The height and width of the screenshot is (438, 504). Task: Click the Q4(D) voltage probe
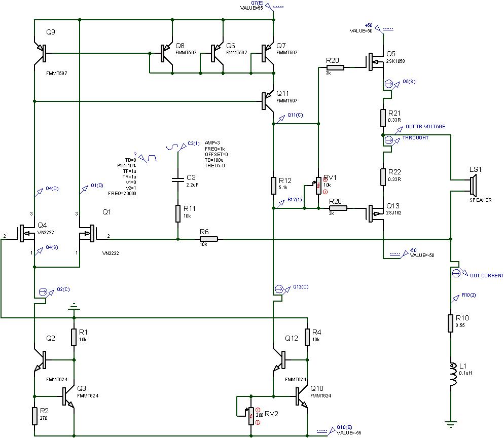(39, 192)
